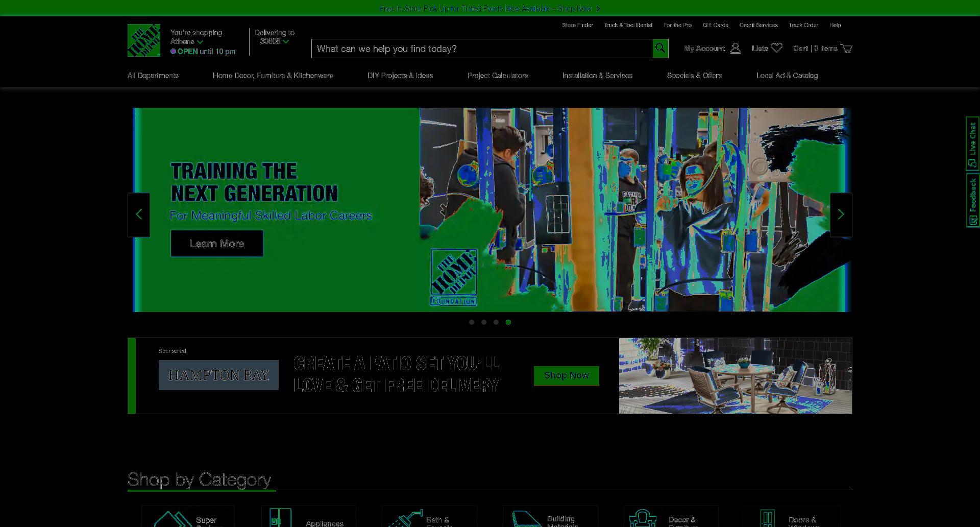Viewport: 980px width, 527px height.
Task: Open Credit Services link
Action: coord(758,25)
